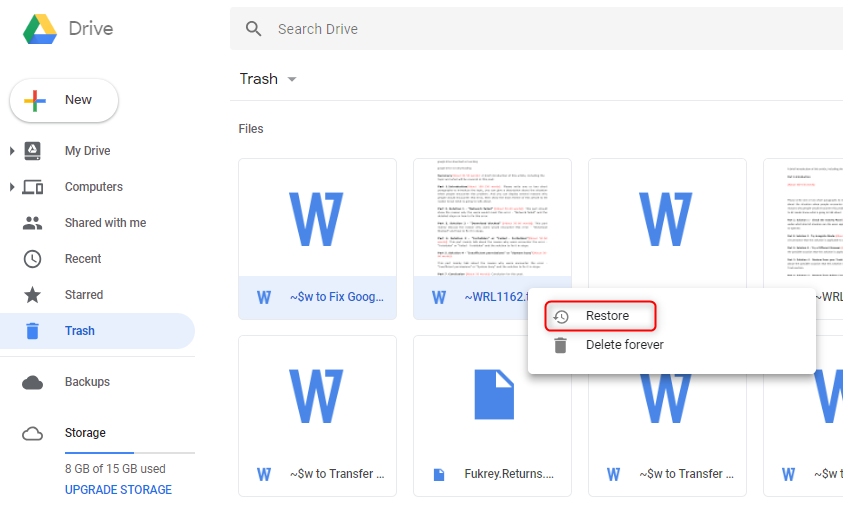This screenshot has height=511, width=843.
Task: Click the storage usage progress bar
Action: (130, 453)
